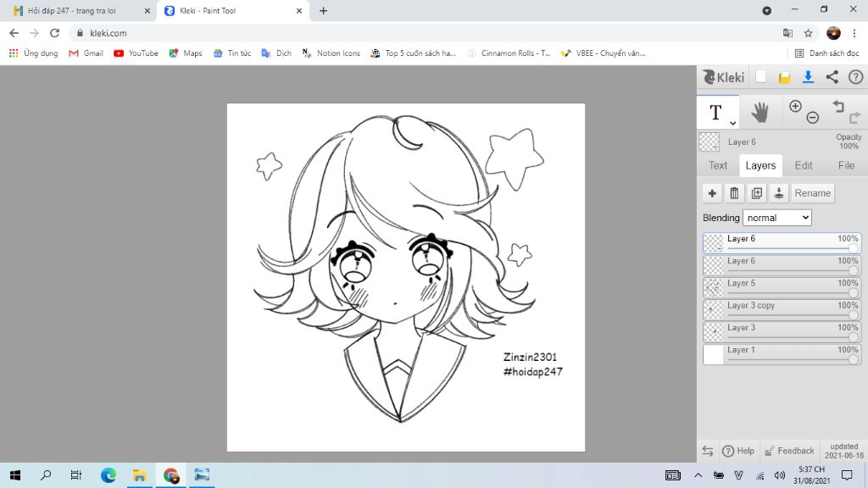
Task: Click the Kleki logo home button
Action: pos(723,77)
